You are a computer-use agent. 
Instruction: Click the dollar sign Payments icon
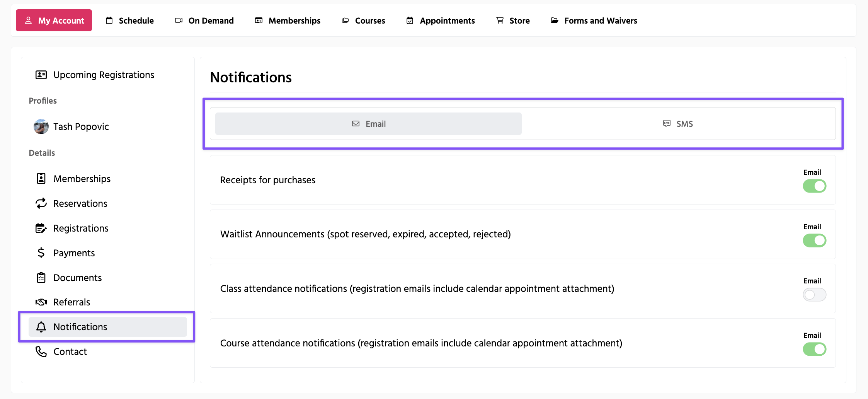[x=41, y=253]
